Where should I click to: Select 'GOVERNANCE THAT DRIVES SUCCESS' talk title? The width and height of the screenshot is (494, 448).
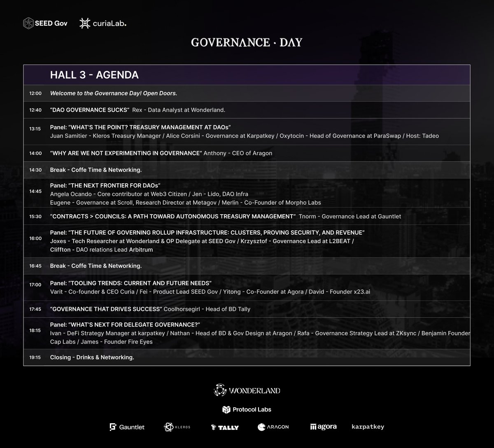pyautogui.click(x=106, y=309)
